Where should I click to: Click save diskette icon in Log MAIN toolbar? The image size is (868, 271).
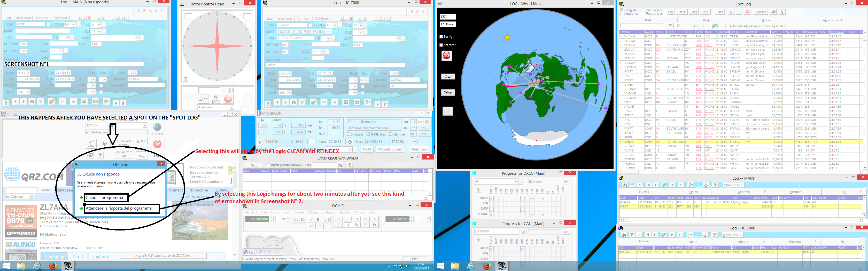point(84,101)
